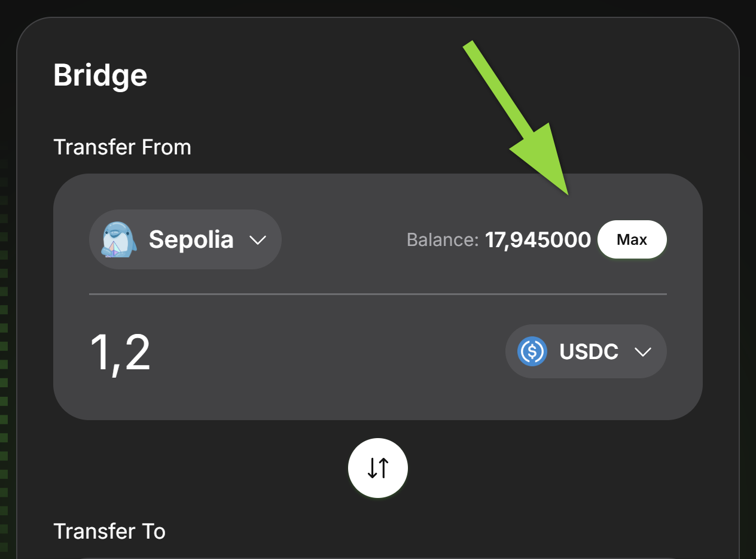
Task: Click the balance amount 17,945000
Action: (x=538, y=239)
